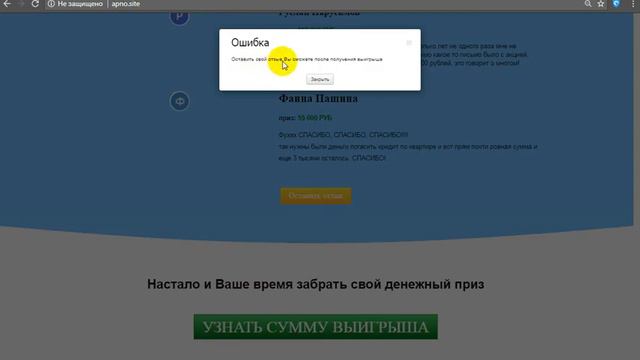Select the prize amount '55 000 РУБ'
Screen dimensions: 640x360
click(x=315, y=118)
